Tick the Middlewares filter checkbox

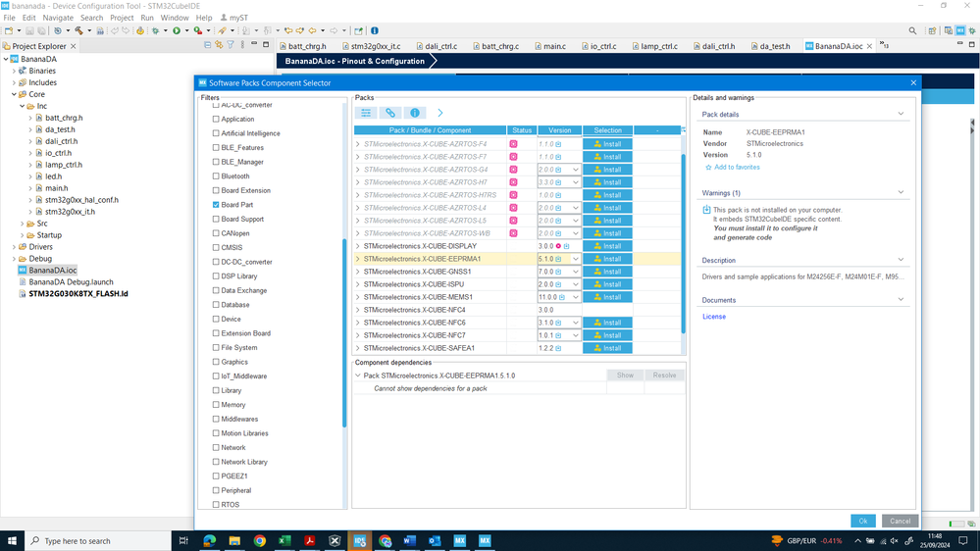pyautogui.click(x=217, y=419)
